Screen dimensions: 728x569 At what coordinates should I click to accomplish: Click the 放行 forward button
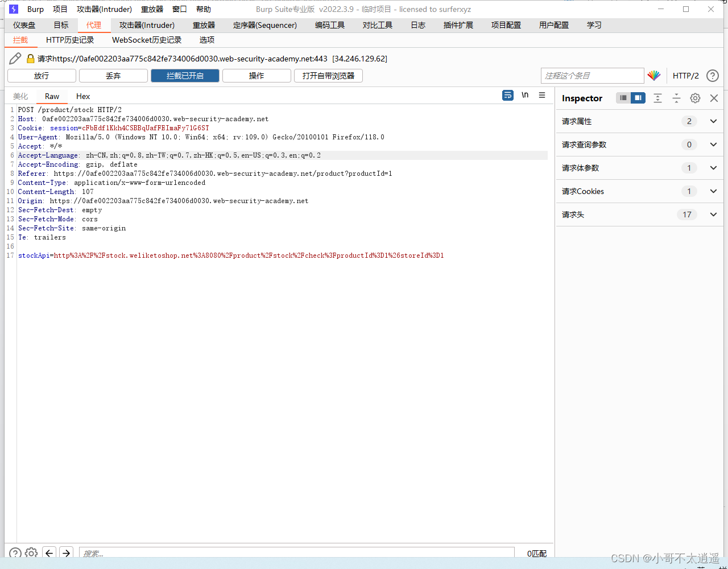tap(42, 76)
